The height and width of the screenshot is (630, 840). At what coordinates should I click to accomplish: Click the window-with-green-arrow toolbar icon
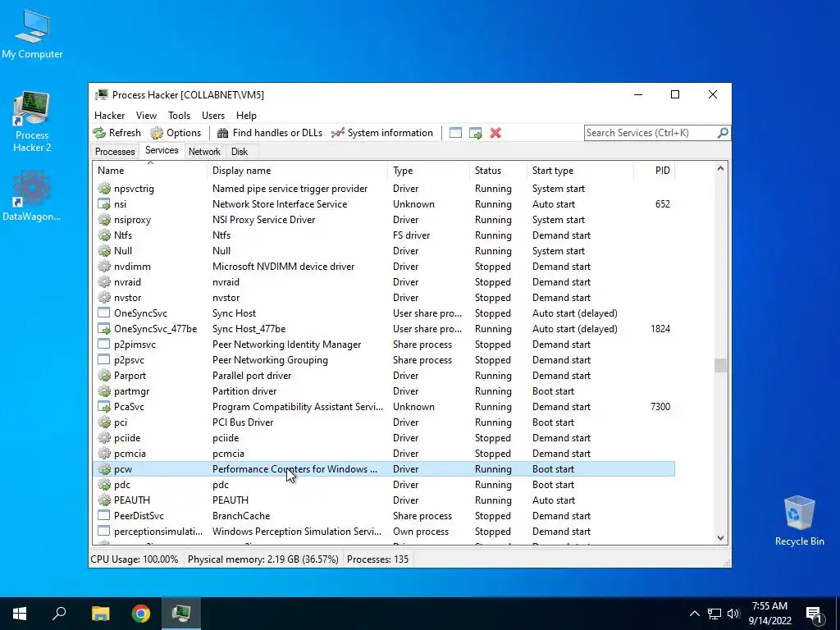point(476,133)
